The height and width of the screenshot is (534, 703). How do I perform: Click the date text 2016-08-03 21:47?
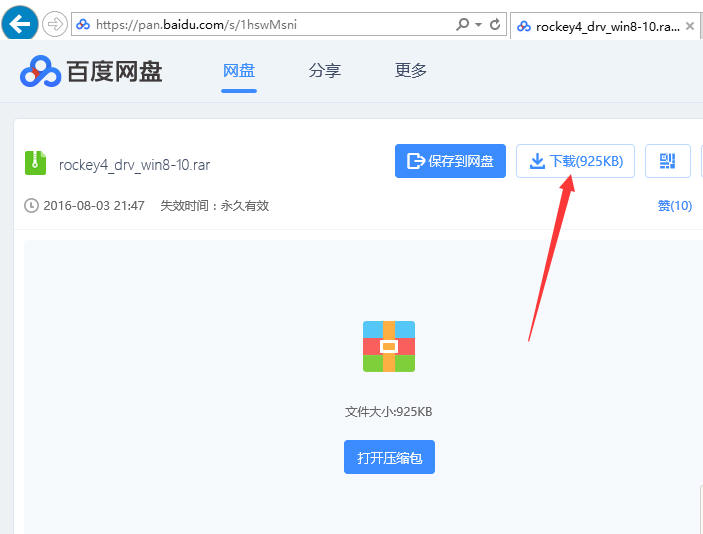[x=94, y=206]
